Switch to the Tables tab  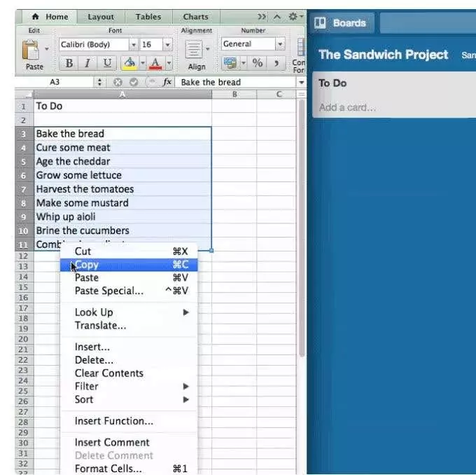[x=148, y=17]
